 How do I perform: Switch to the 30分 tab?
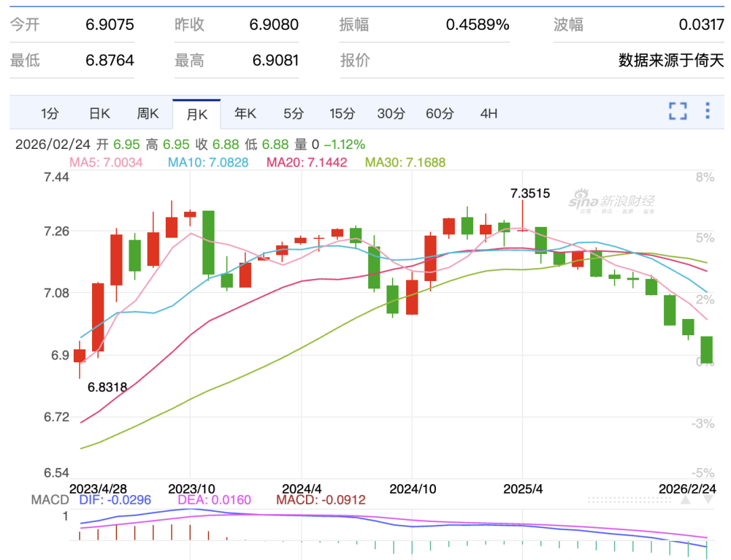click(x=391, y=113)
